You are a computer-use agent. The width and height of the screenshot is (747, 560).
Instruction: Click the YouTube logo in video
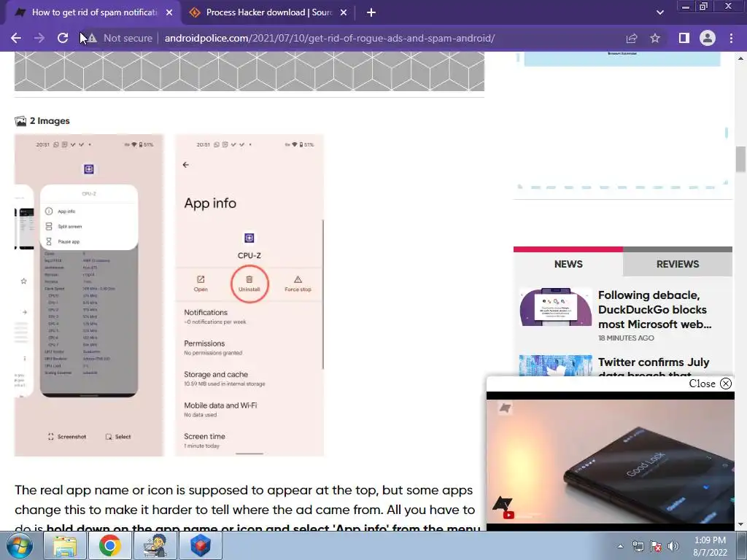click(x=508, y=515)
